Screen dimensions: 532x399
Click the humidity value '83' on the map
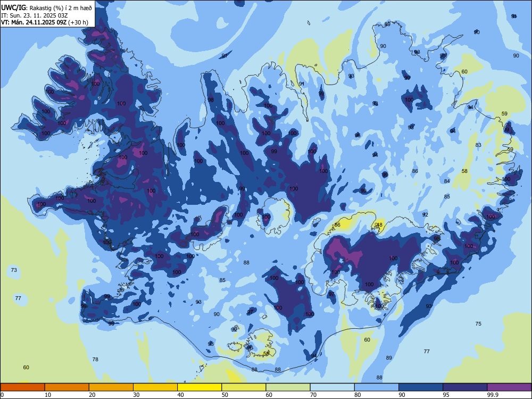pos(478,145)
